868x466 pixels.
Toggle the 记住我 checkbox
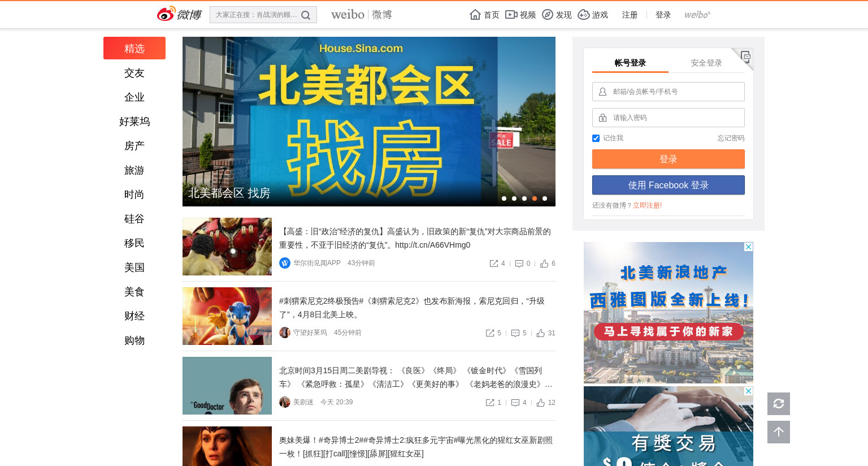pos(596,138)
